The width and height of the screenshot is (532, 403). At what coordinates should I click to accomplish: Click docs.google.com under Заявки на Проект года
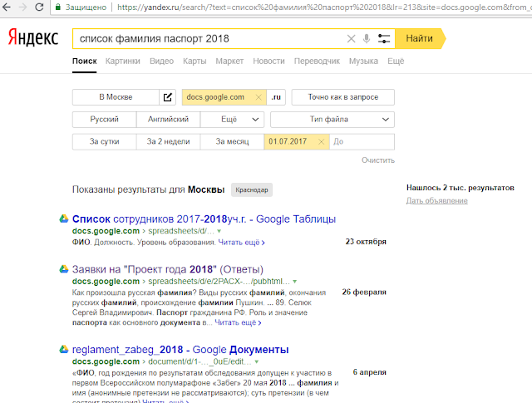106,281
